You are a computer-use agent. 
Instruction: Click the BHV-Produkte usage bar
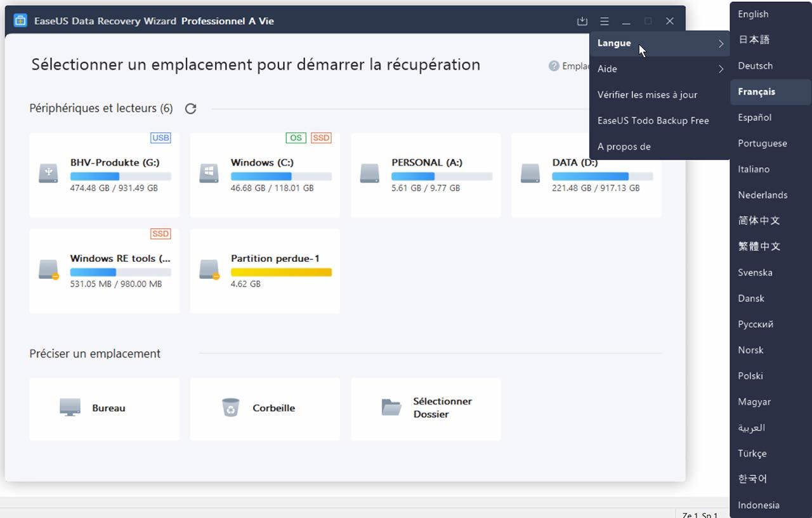coord(121,176)
